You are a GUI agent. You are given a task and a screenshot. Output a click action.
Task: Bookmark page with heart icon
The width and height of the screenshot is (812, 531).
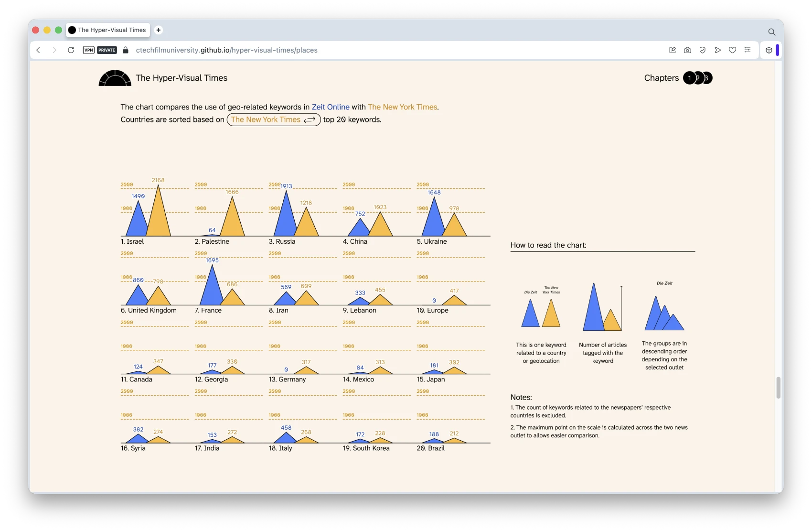click(x=732, y=50)
